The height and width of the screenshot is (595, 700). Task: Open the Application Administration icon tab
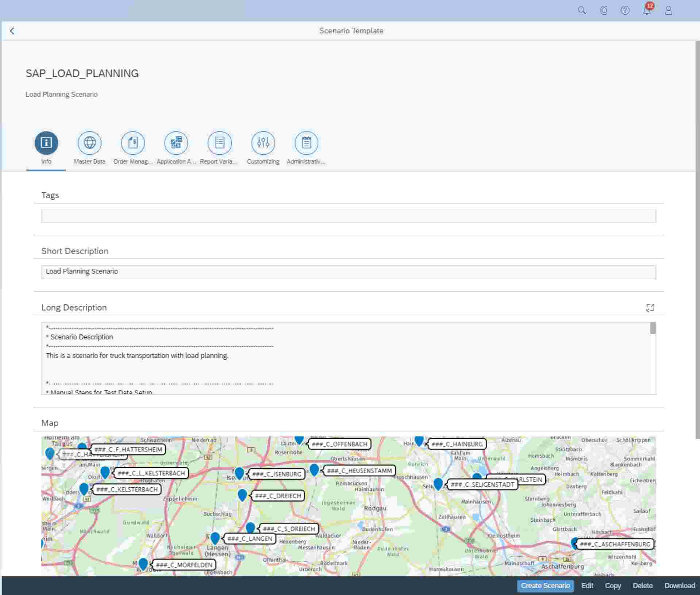pos(176,143)
